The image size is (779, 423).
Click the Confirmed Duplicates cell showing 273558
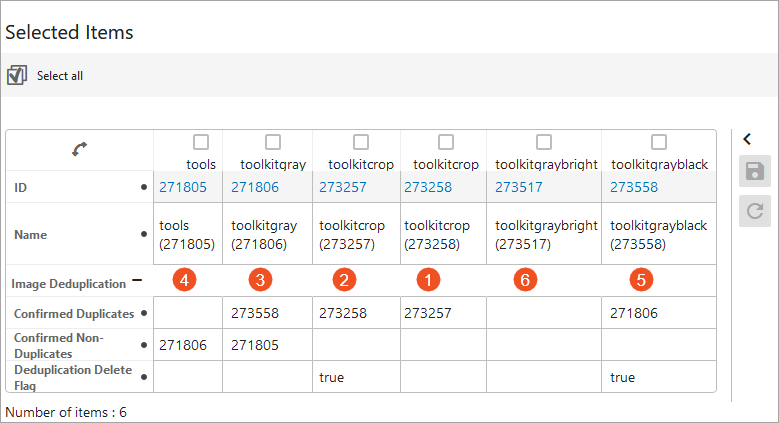tap(255, 313)
